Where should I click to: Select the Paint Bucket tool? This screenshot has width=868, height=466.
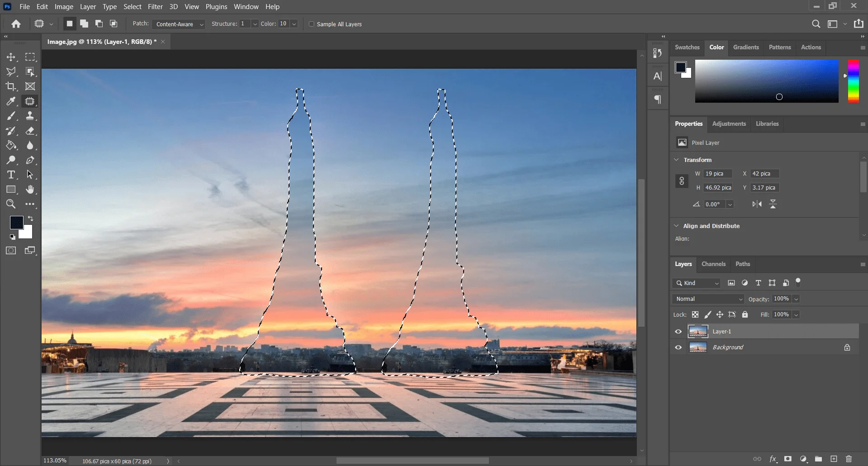coord(11,145)
